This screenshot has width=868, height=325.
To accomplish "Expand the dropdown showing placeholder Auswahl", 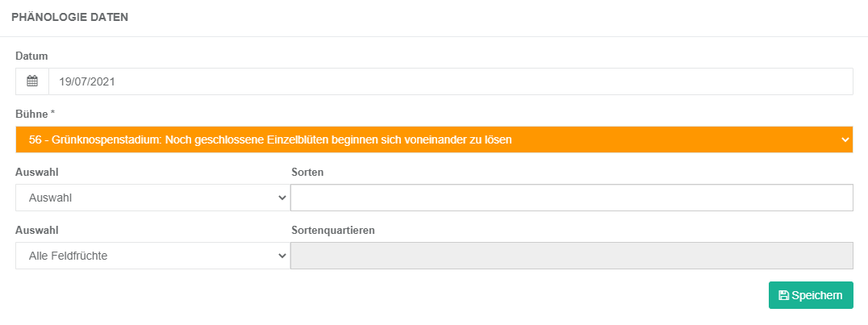I will pyautogui.click(x=152, y=198).
